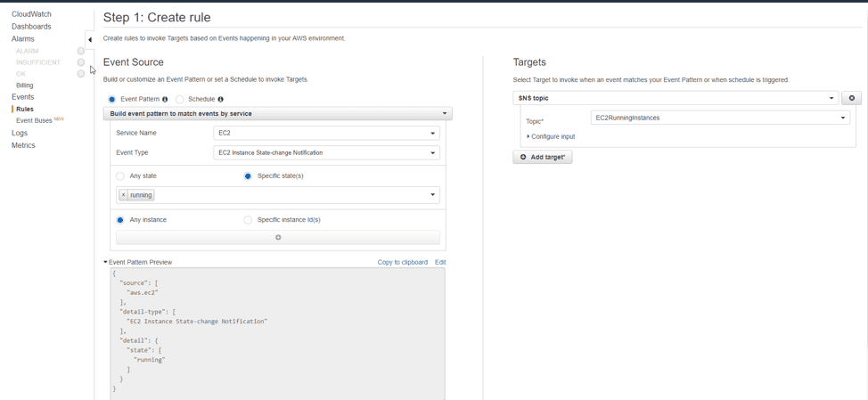Click the plus icon to add instance
The width and height of the screenshot is (868, 400).
[278, 237]
